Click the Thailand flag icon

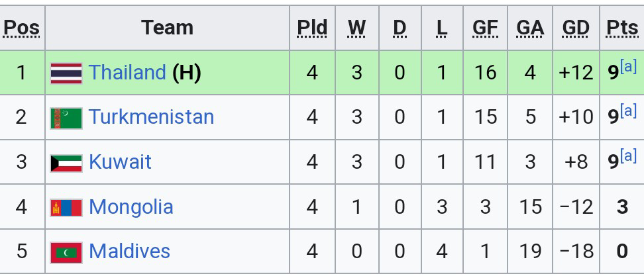66,73
